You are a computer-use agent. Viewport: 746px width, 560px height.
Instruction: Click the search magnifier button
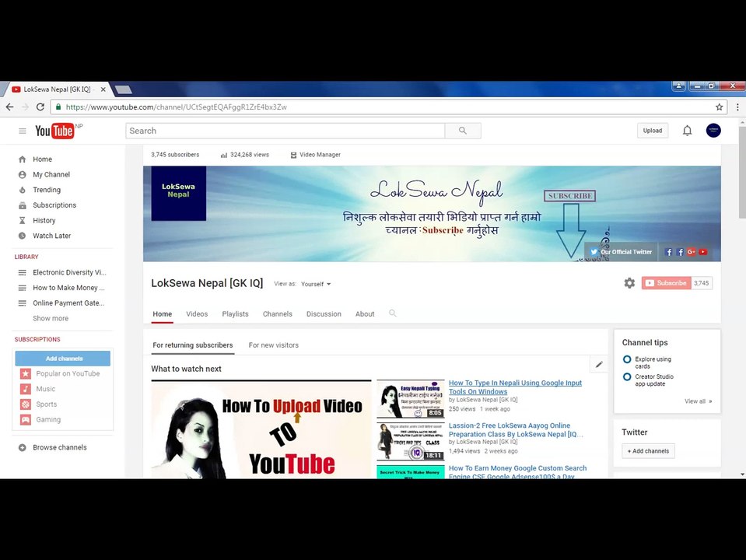(x=462, y=131)
